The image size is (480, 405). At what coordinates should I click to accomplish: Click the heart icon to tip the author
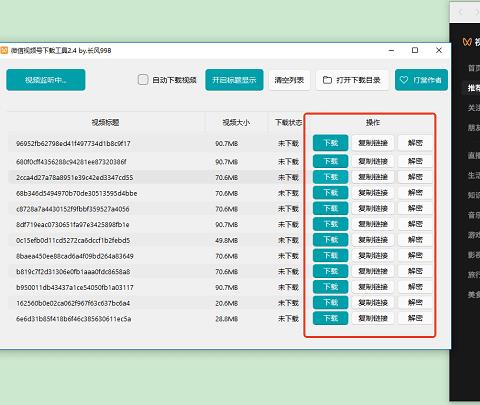coord(404,80)
